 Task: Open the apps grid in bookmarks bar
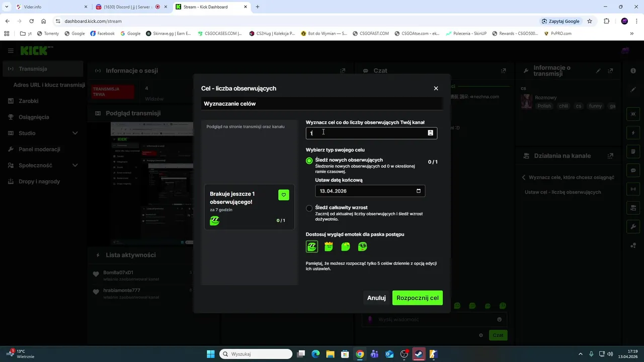click(x=7, y=34)
